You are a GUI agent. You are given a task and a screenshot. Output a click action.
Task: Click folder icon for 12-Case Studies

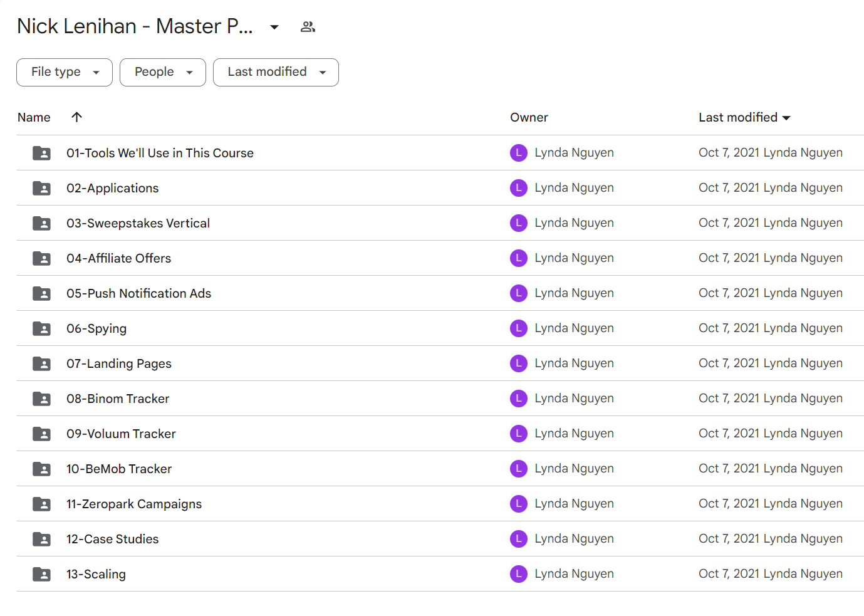tap(42, 539)
